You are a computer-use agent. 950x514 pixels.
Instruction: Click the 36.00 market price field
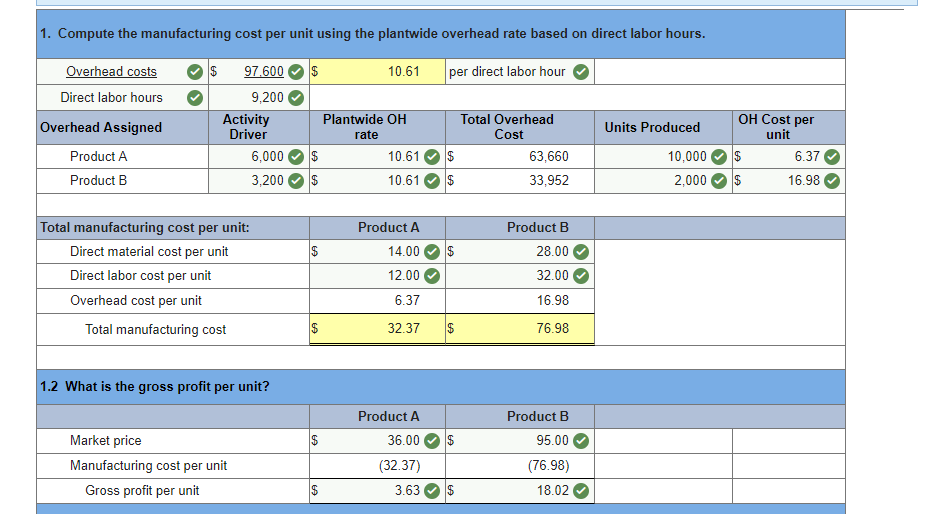point(377,441)
